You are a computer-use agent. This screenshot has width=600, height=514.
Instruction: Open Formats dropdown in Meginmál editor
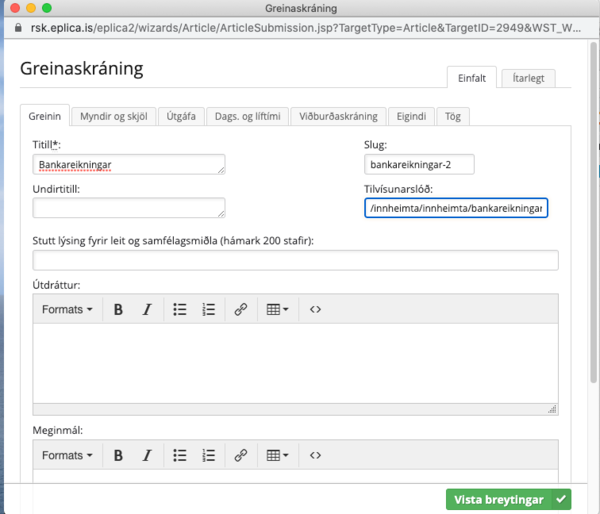(67, 456)
